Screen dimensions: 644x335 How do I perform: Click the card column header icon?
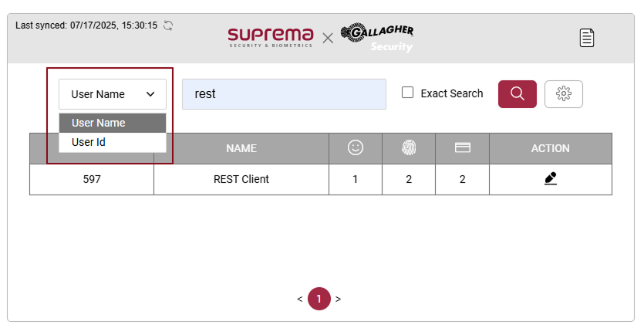[463, 147]
